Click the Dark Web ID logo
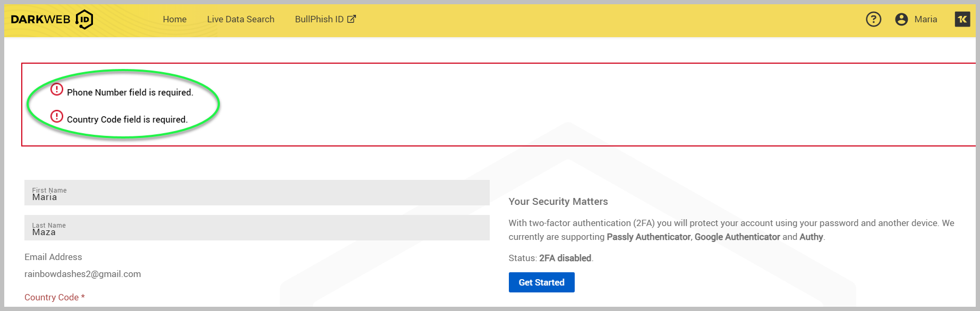This screenshot has width=980, height=311. point(52,20)
